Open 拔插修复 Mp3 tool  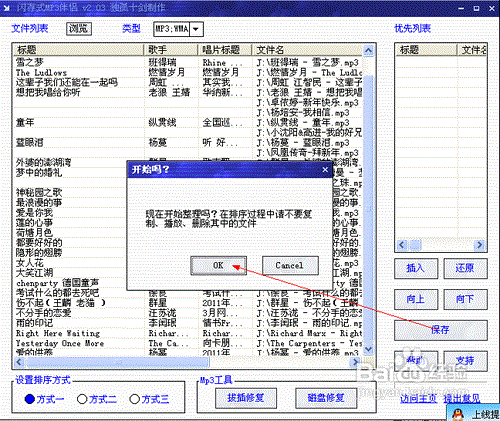(246, 398)
